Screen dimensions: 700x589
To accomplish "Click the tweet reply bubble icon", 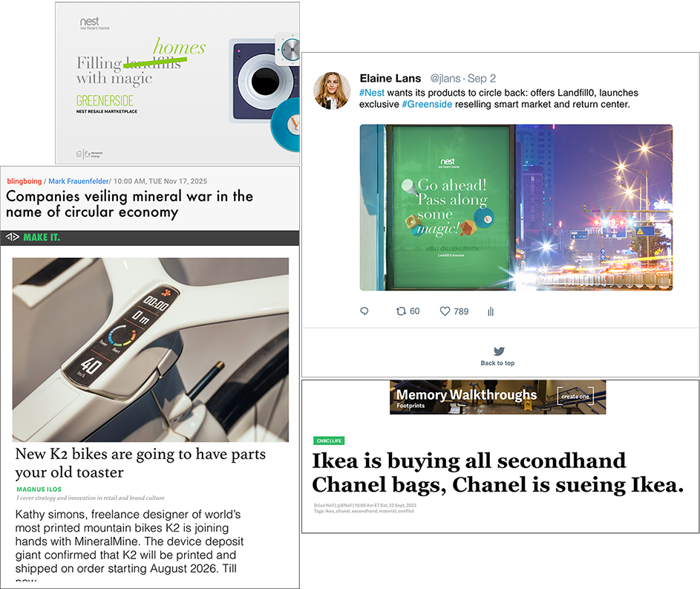I will 364,311.
